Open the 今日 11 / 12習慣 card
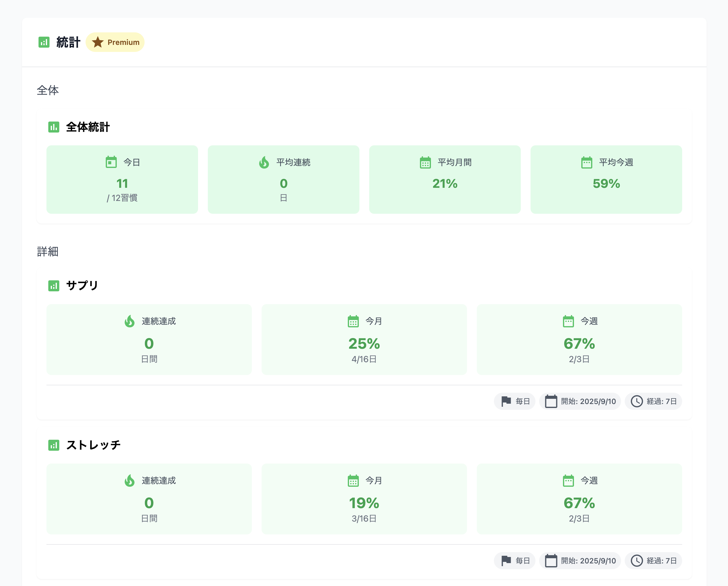Screen dimensions: 728x586 tap(122, 180)
